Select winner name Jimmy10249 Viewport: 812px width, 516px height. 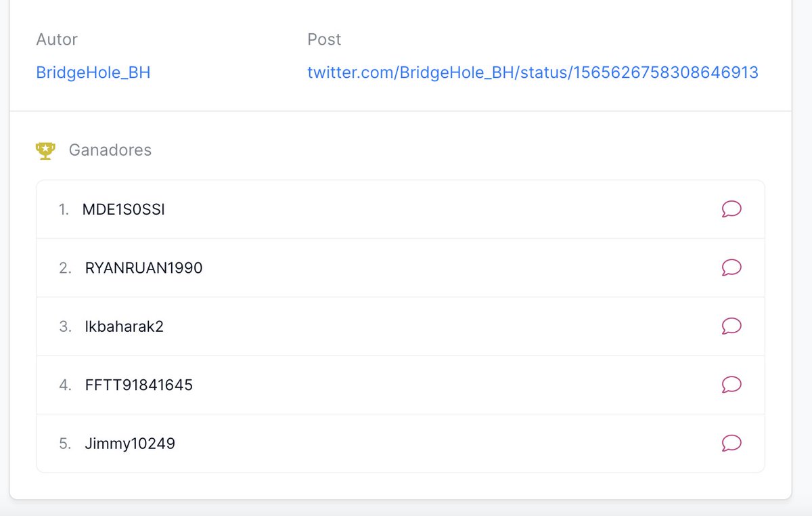pyautogui.click(x=130, y=444)
